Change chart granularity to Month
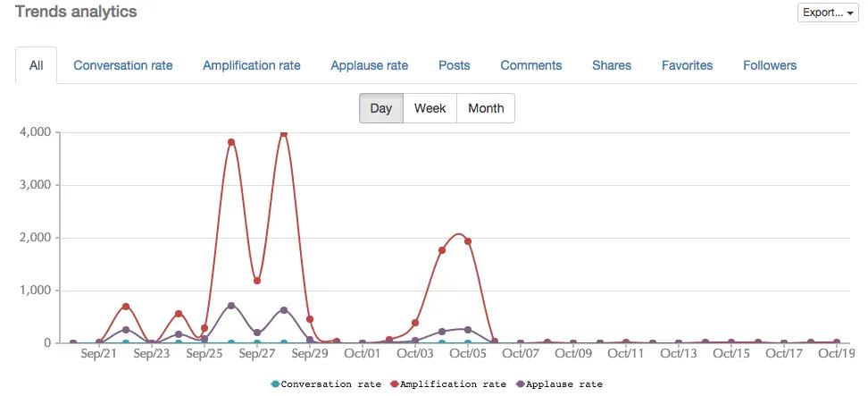868x396 pixels. pos(486,108)
